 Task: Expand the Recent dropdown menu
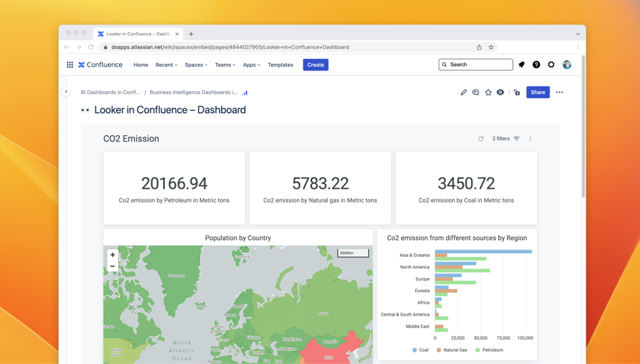166,65
